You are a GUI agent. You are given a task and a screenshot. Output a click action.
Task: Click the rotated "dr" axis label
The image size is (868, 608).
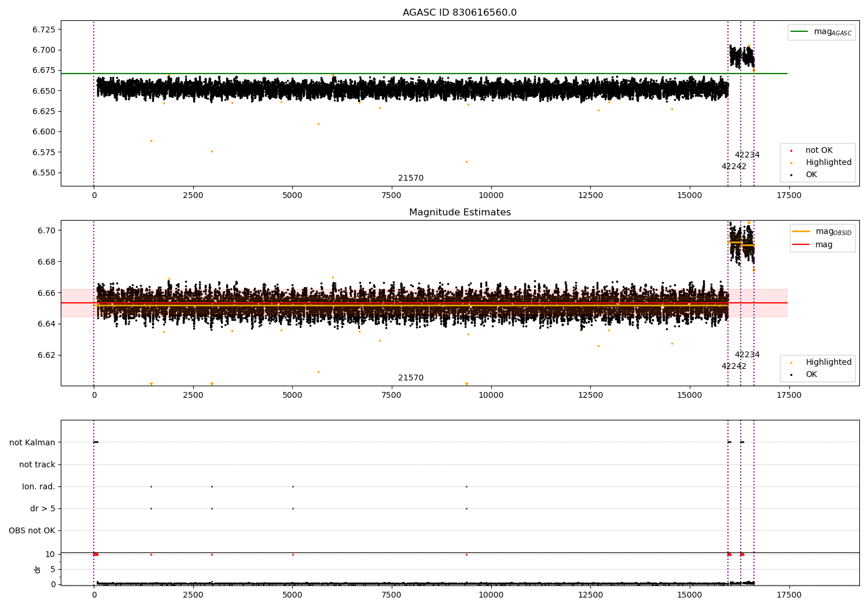(x=38, y=569)
